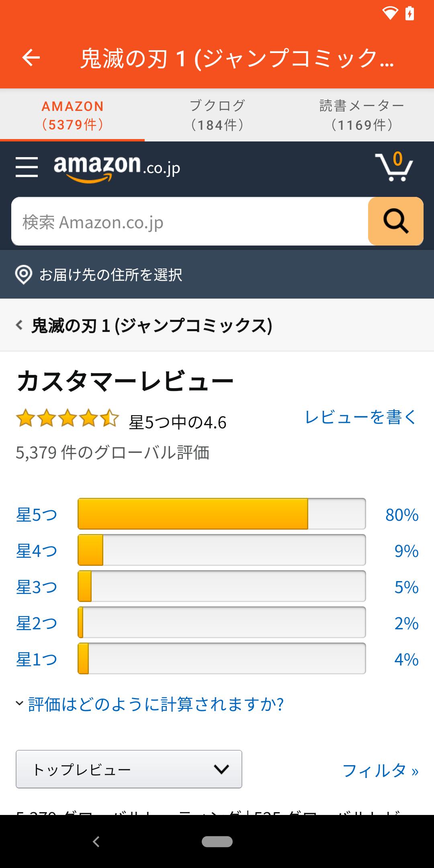
Task: Tap the Android back navigation button
Action: pos(96,841)
